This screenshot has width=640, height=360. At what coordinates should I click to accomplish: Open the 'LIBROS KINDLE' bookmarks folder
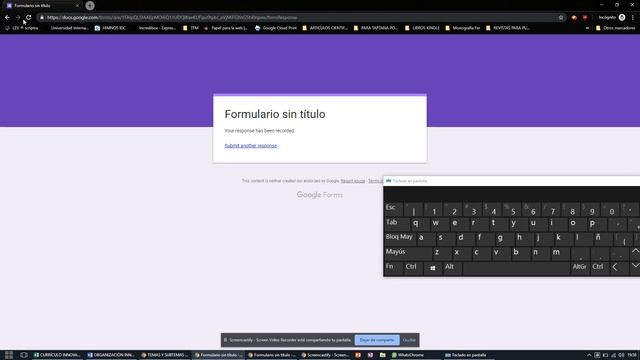tap(422, 28)
